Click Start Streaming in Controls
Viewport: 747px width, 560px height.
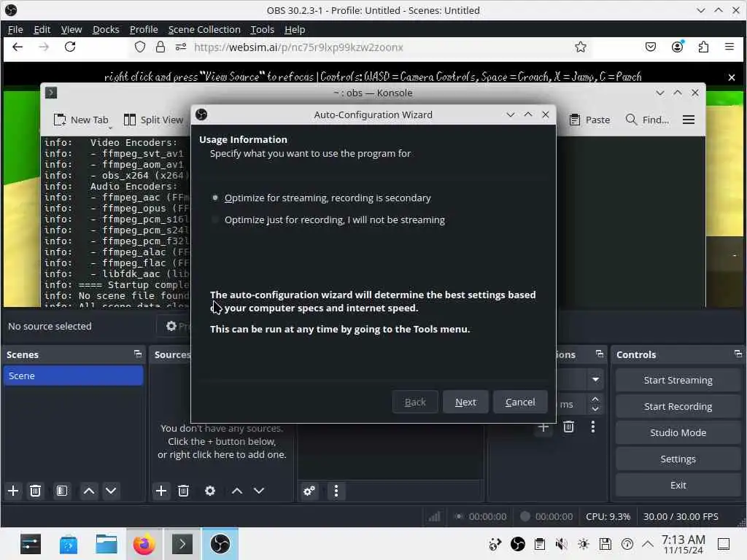tap(678, 380)
